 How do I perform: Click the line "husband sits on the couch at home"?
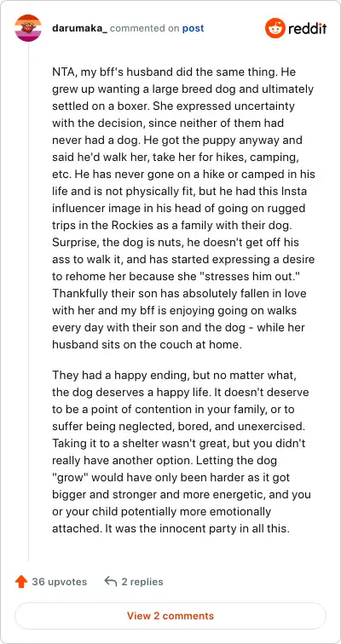[147, 344]
